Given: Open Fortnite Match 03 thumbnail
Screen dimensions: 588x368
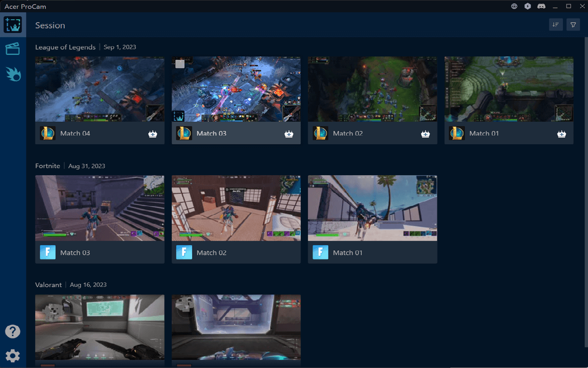Looking at the screenshot, I should [99, 208].
